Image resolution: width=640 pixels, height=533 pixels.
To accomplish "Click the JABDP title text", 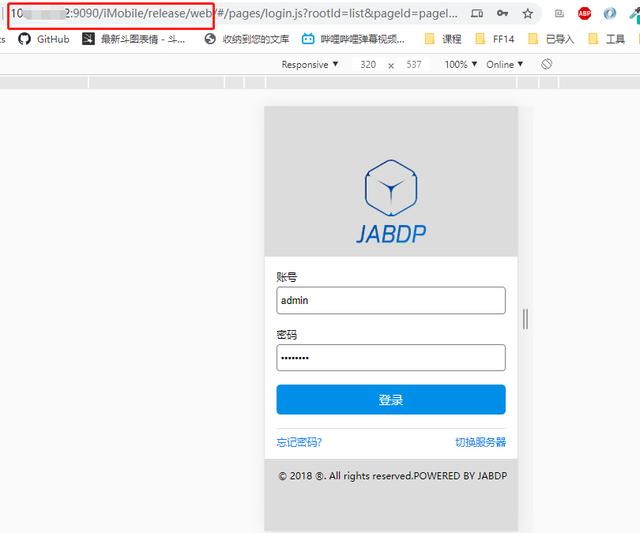I will 391,234.
